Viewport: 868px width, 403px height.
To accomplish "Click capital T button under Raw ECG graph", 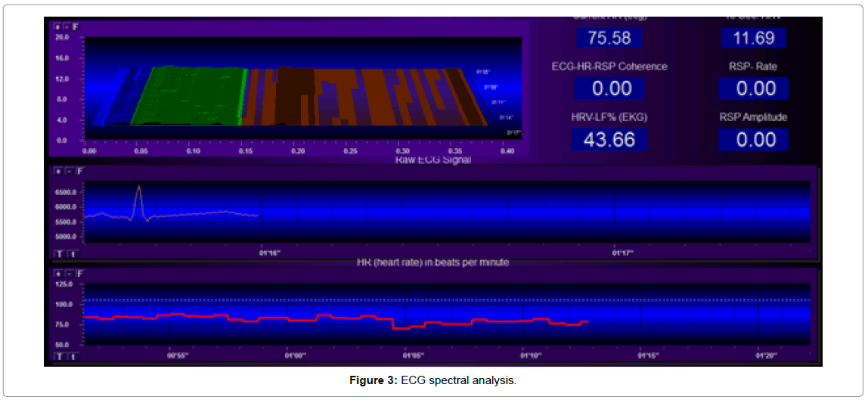I will (x=59, y=254).
